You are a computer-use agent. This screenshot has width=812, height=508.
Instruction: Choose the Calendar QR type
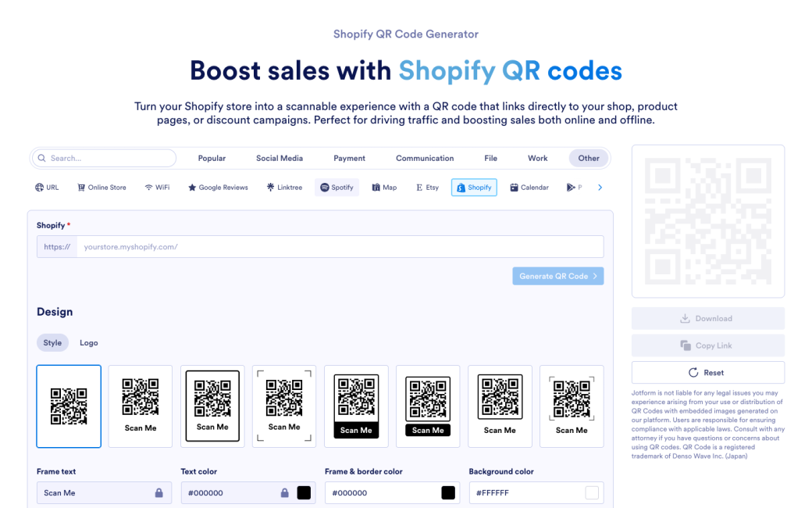click(x=529, y=187)
